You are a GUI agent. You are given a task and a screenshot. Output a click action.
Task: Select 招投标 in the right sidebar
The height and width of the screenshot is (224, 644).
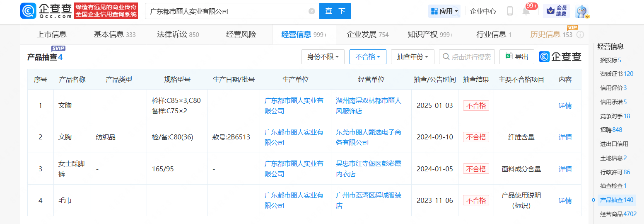click(x=610, y=60)
